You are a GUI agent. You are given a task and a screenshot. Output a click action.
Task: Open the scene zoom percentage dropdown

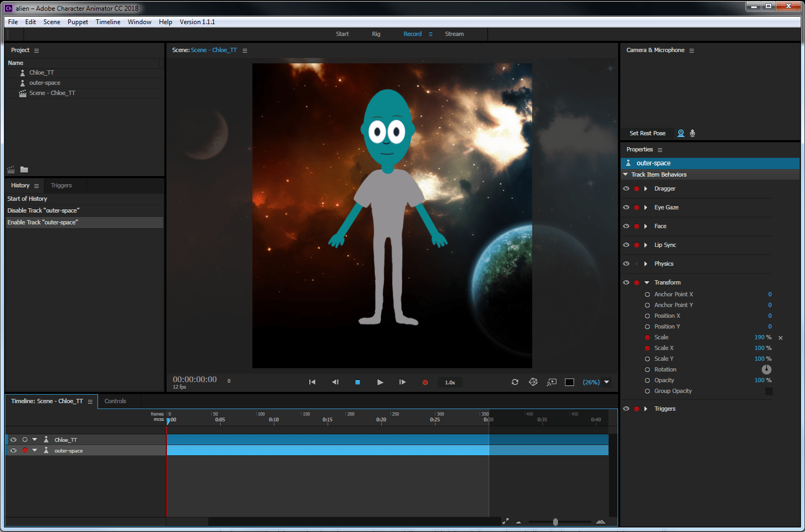[x=607, y=382]
